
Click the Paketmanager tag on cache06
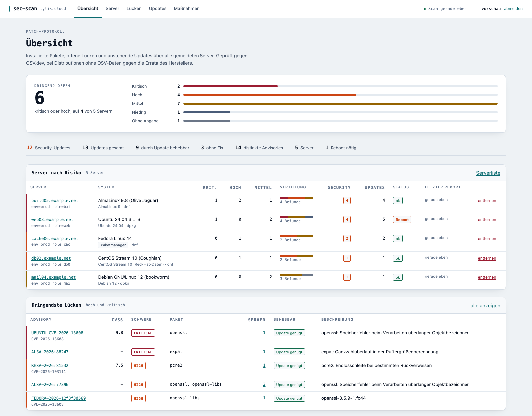point(113,245)
